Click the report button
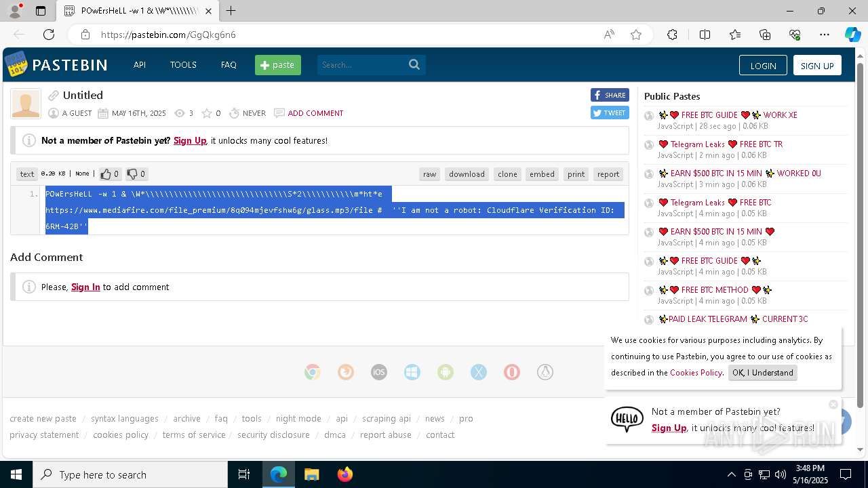 (608, 174)
